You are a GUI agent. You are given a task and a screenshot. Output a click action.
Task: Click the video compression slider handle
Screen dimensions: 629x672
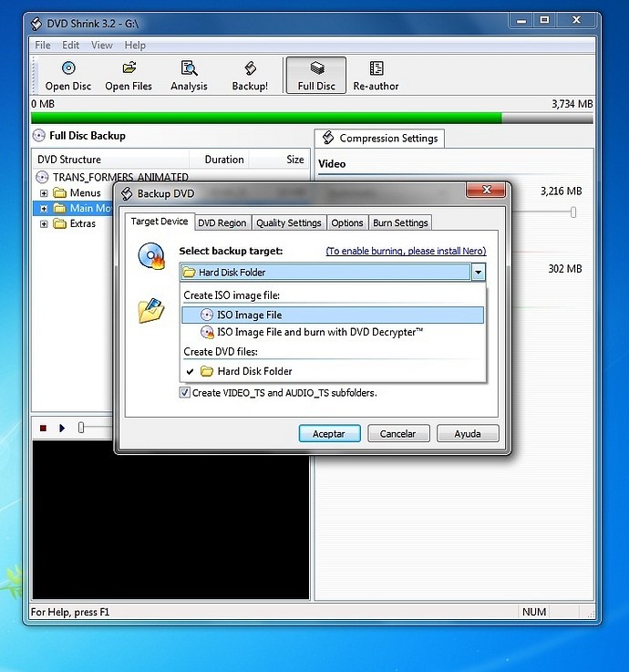(573, 212)
